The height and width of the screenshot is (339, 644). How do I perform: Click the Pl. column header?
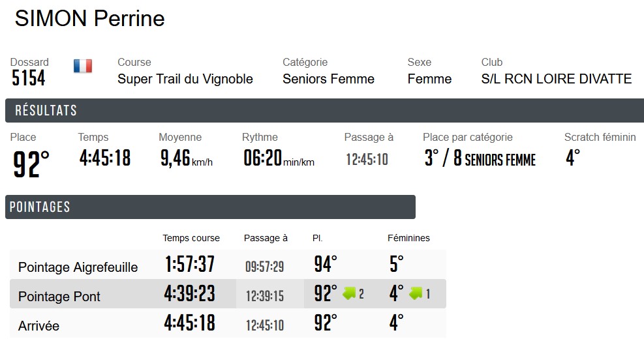(318, 238)
